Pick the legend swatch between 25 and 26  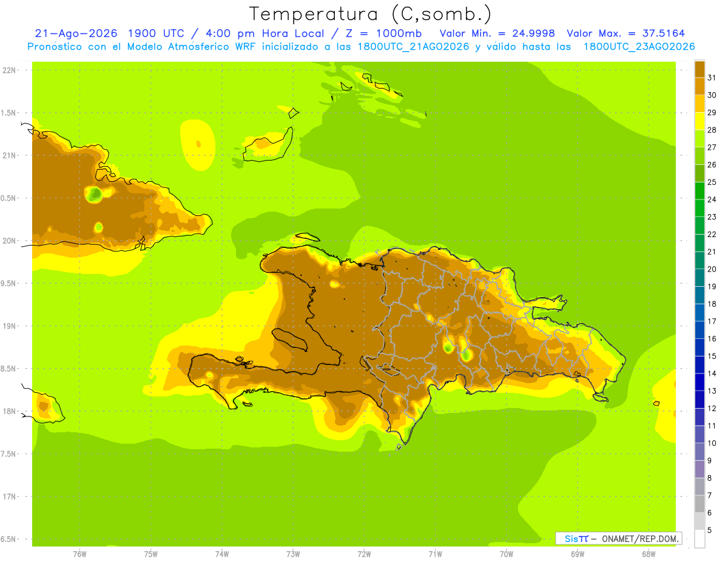click(x=699, y=173)
